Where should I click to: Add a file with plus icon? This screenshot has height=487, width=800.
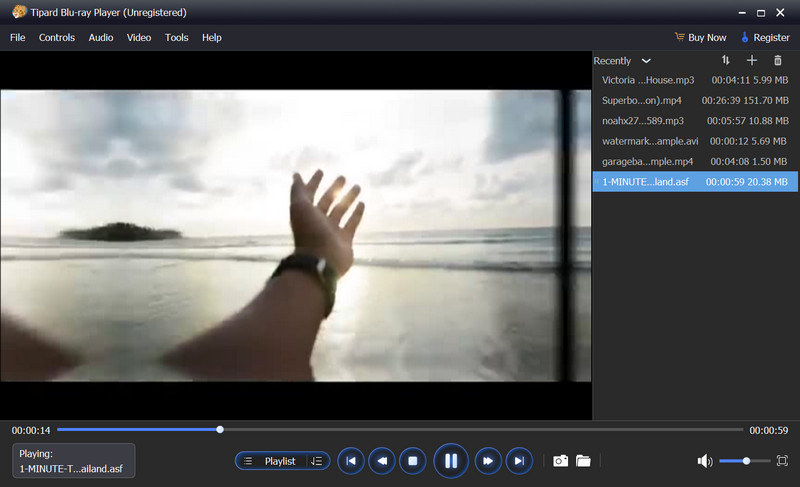752,60
